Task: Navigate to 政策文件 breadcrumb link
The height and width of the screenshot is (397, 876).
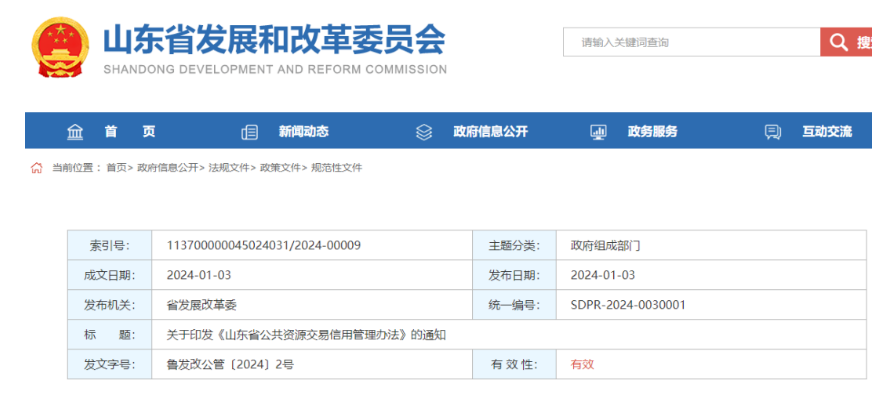Action: 280,168
